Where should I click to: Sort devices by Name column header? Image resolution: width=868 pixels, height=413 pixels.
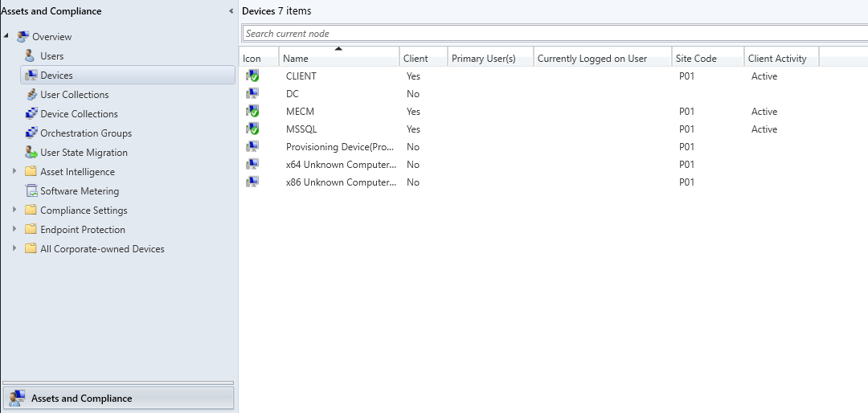[x=338, y=58]
